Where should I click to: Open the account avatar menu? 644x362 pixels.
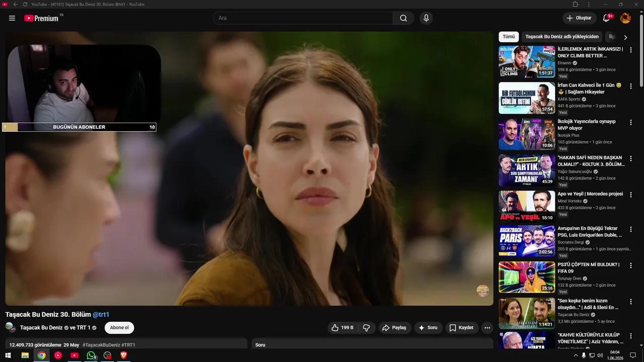coord(625,18)
